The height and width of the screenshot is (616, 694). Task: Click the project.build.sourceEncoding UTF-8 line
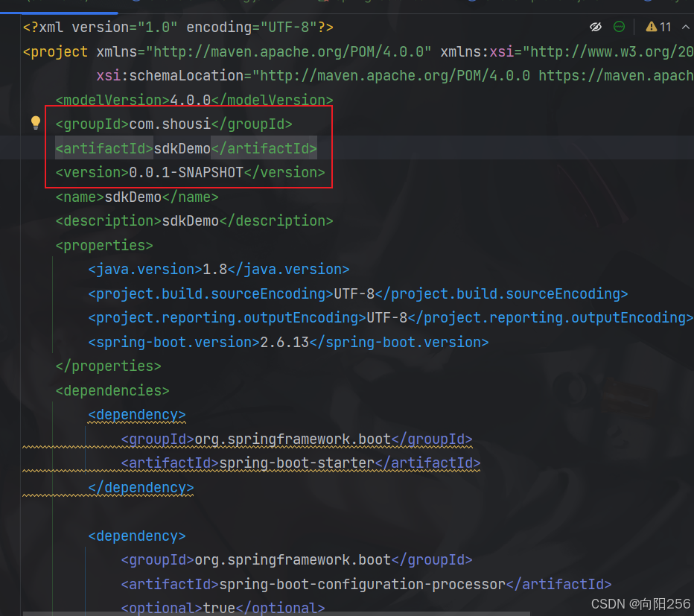[358, 293]
